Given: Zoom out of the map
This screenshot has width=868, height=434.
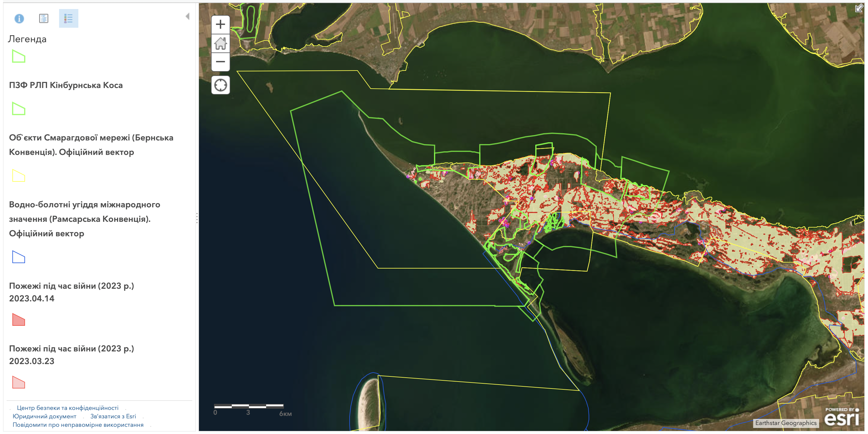Looking at the screenshot, I should click(220, 62).
